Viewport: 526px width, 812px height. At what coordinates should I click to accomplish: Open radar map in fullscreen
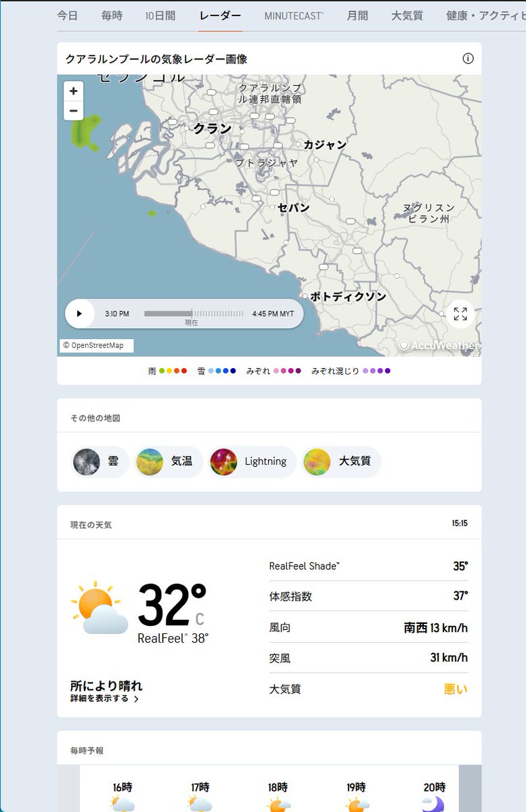tap(460, 314)
